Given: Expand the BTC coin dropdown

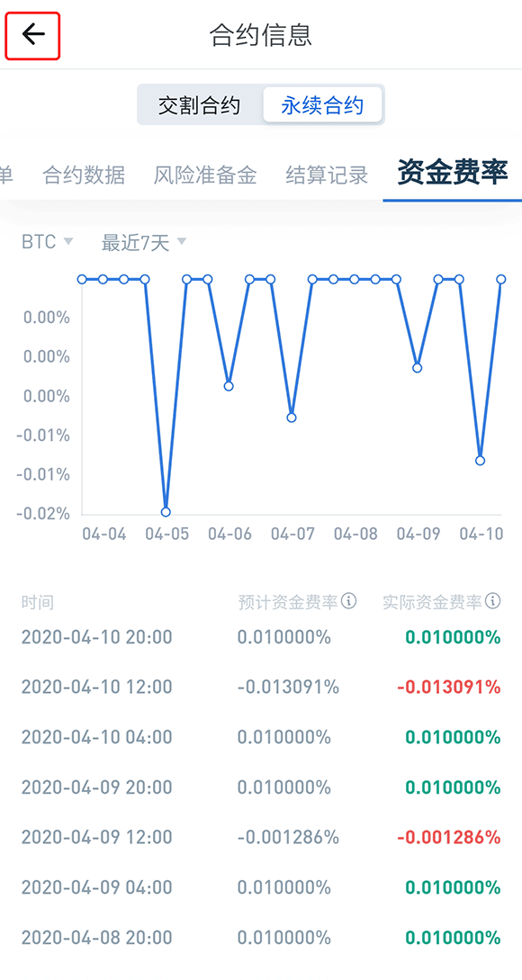Looking at the screenshot, I should pos(48,242).
